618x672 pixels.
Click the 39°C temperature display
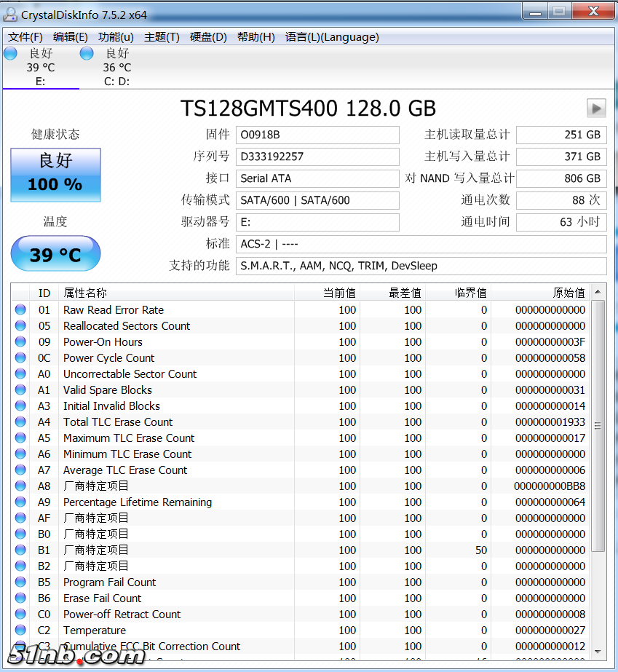pos(55,253)
